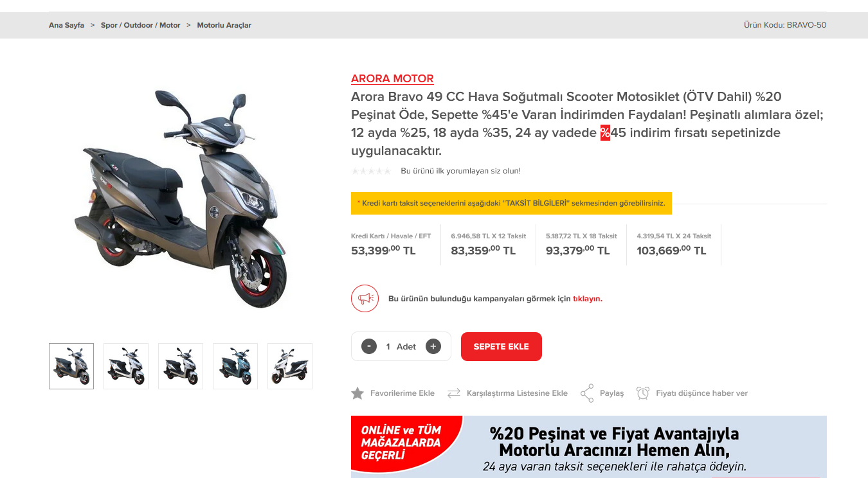
Task: Decrease quantity with the minus button
Action: point(369,346)
